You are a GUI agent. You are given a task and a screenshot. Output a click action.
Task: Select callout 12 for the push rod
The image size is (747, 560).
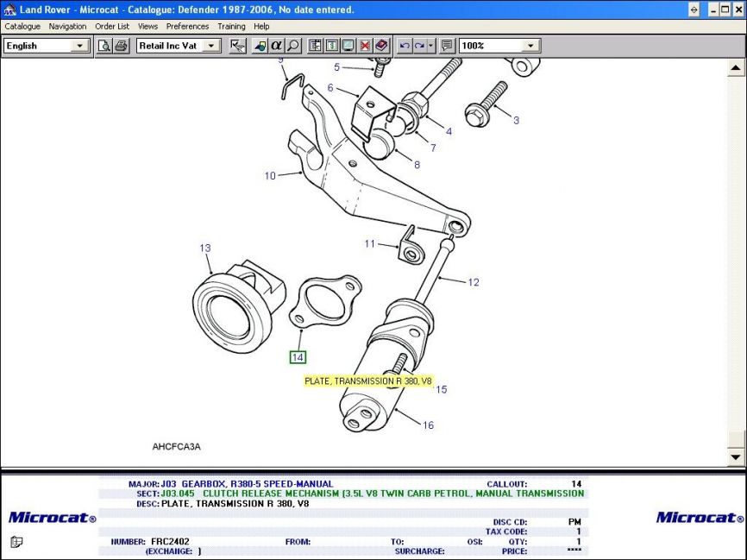pyautogui.click(x=473, y=282)
